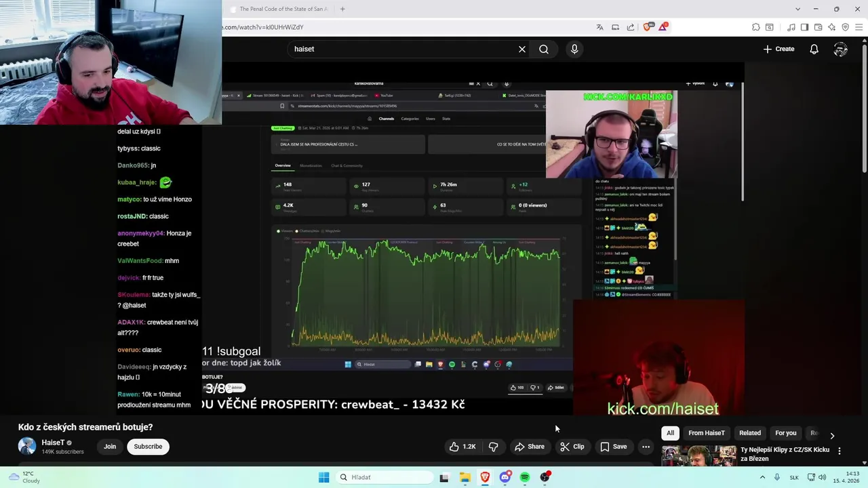The height and width of the screenshot is (488, 868).
Task: Select the From HaiseT filter chip
Action: click(707, 433)
